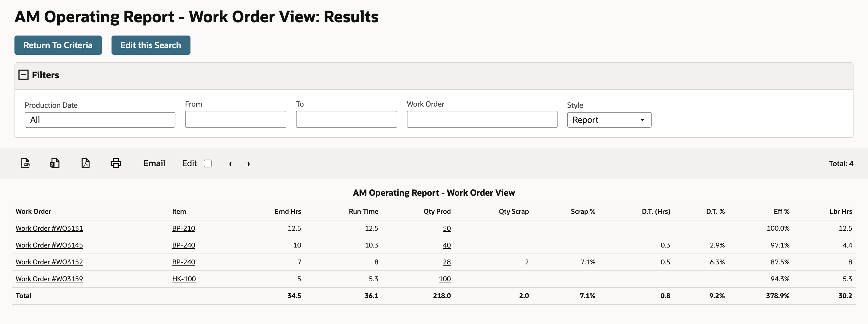Open Qty Prod value 50
Screen dimensions: 868x324
(447, 228)
